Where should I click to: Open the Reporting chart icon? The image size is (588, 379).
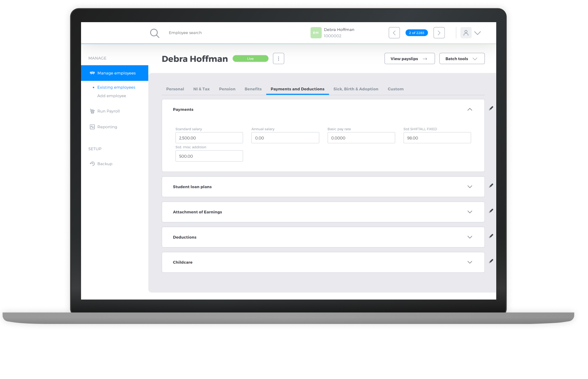click(x=92, y=126)
